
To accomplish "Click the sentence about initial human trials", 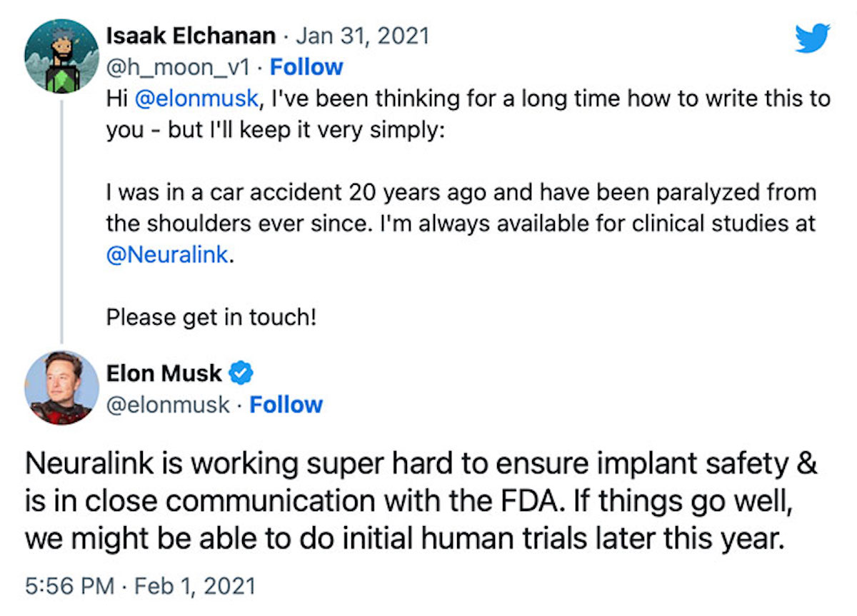I will tap(400, 537).
